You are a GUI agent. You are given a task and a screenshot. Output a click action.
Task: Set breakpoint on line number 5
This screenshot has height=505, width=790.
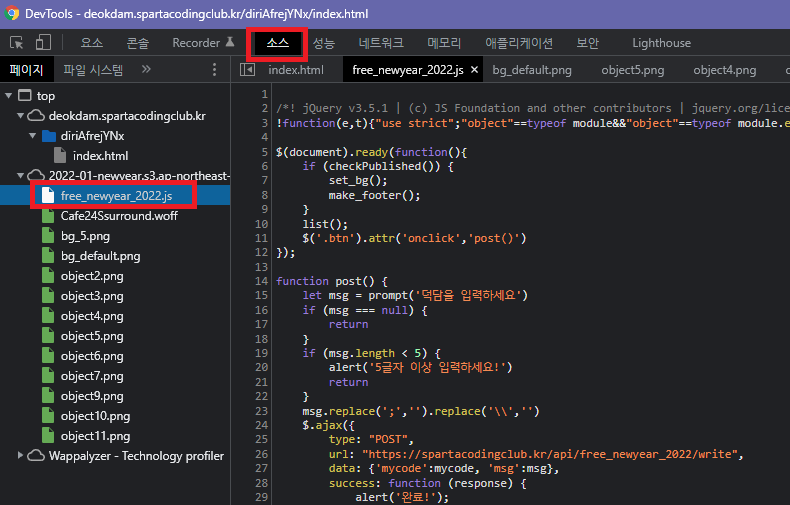pyautogui.click(x=265, y=152)
